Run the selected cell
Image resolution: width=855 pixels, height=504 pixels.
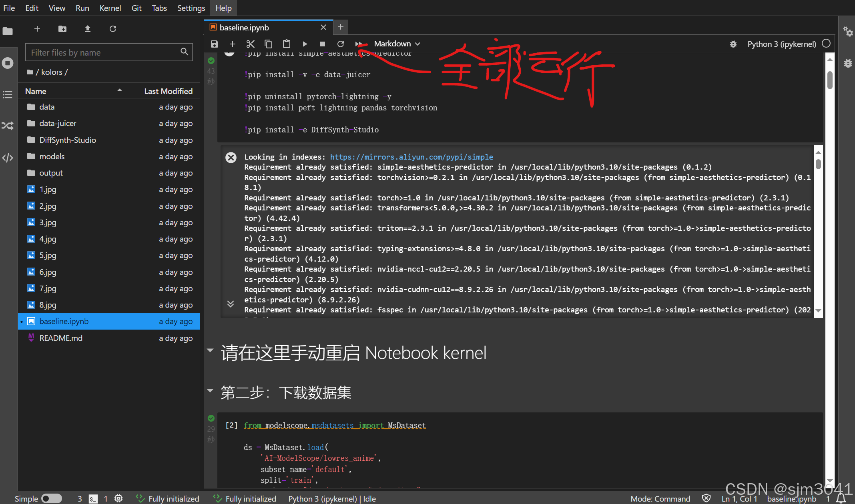[x=305, y=44]
